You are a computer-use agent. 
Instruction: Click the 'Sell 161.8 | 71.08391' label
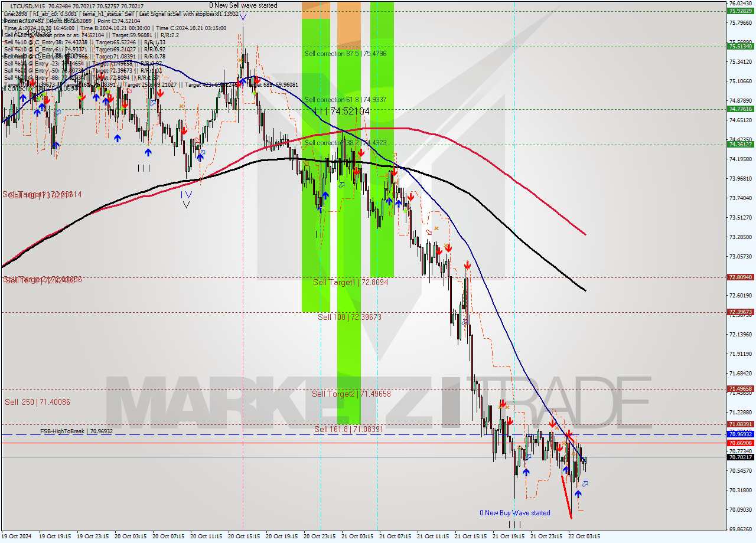348,429
